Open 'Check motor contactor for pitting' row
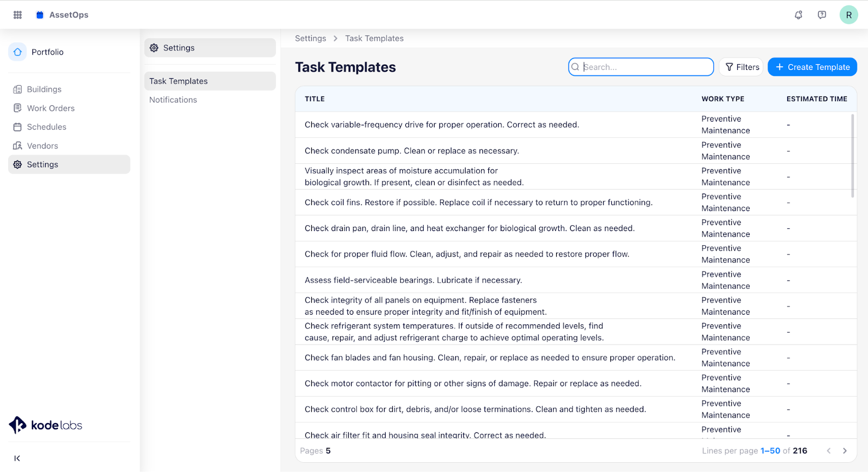The width and height of the screenshot is (868, 472). pos(576,384)
